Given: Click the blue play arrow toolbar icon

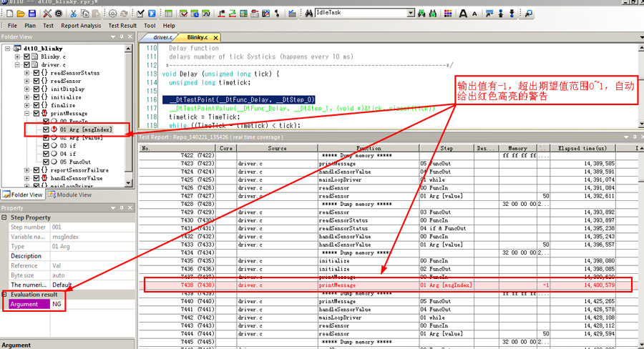Looking at the screenshot, I should (152, 14).
